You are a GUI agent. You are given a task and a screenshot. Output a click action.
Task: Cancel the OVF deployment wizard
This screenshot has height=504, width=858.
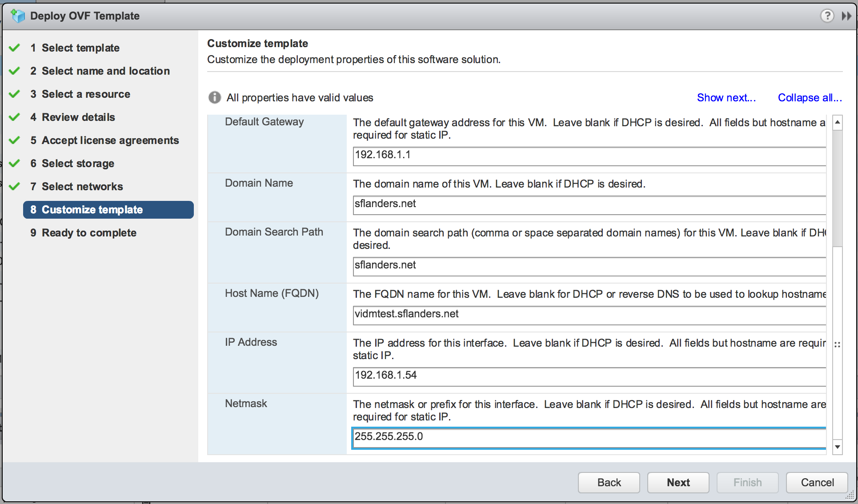click(x=817, y=482)
